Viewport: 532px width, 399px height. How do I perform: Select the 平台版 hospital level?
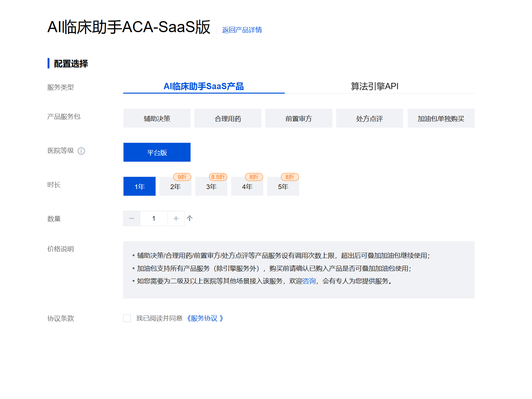[x=157, y=153]
